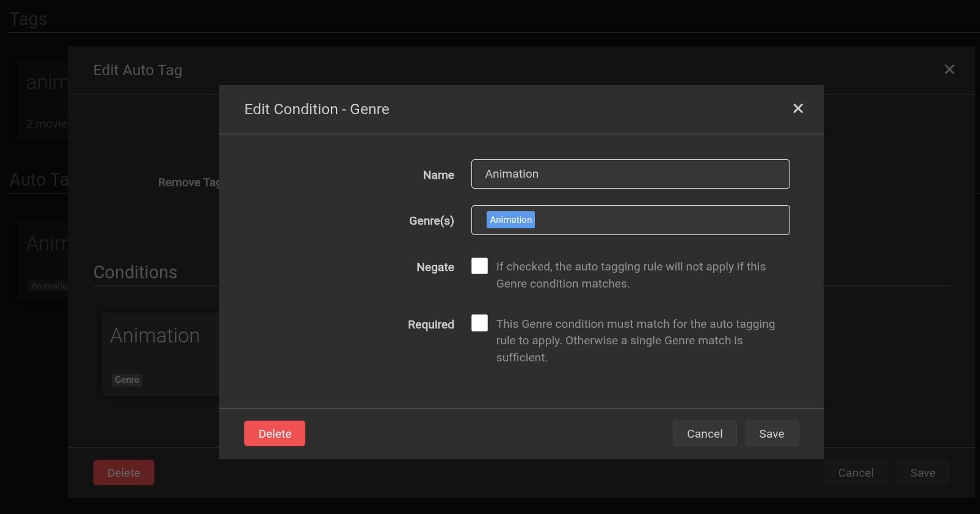
Task: Click the Genre(s) field label
Action: tap(431, 221)
